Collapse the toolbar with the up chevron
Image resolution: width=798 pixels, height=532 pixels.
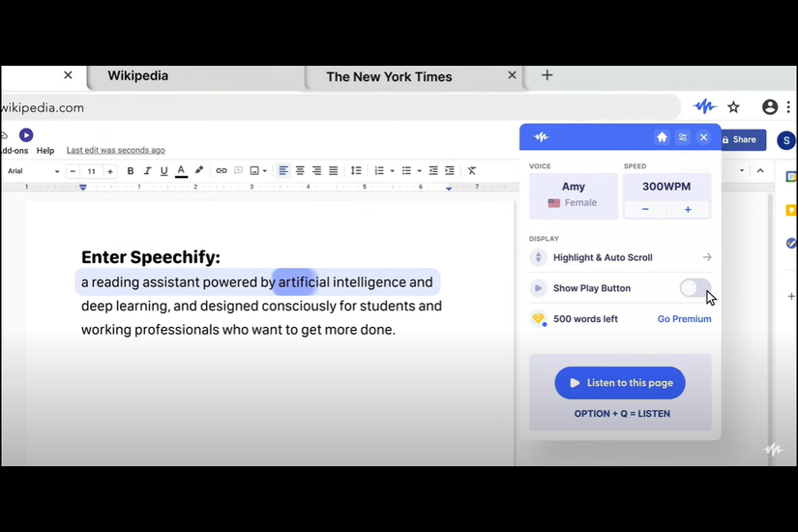click(760, 170)
